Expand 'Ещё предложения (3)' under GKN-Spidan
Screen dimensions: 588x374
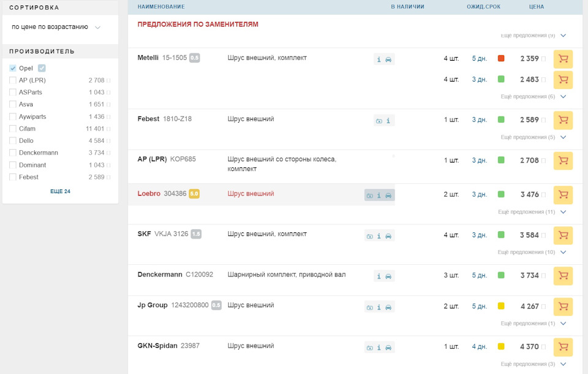click(533, 364)
